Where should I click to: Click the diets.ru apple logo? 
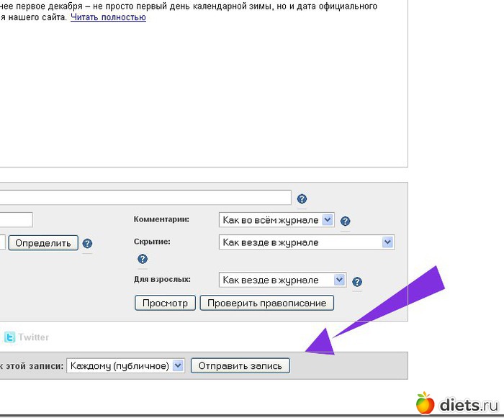tap(425, 403)
